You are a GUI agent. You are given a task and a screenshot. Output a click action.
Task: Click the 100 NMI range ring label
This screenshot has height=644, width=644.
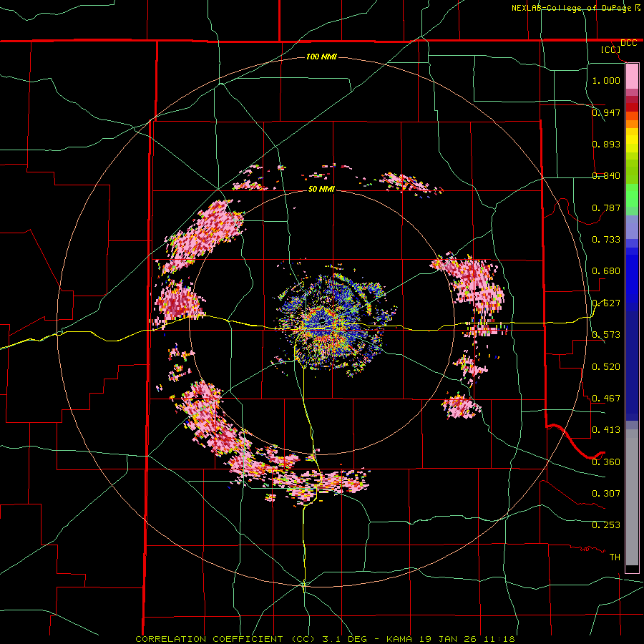(321, 57)
